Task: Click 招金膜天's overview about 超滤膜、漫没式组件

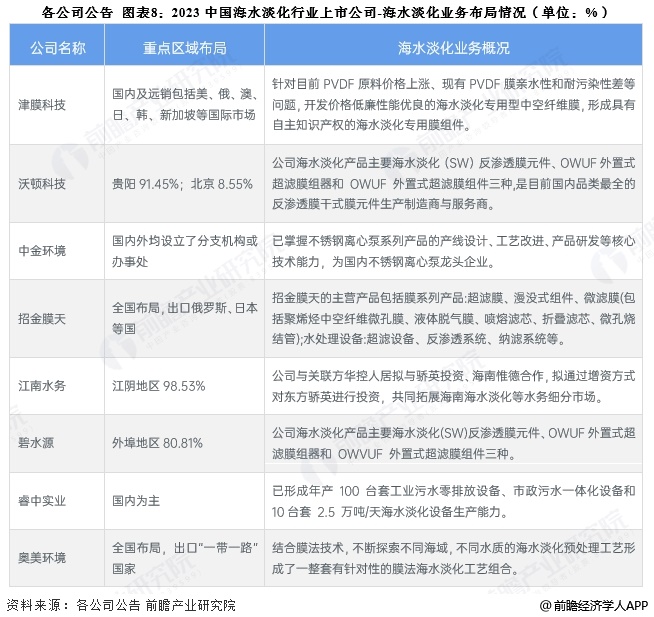Action: coord(453,318)
